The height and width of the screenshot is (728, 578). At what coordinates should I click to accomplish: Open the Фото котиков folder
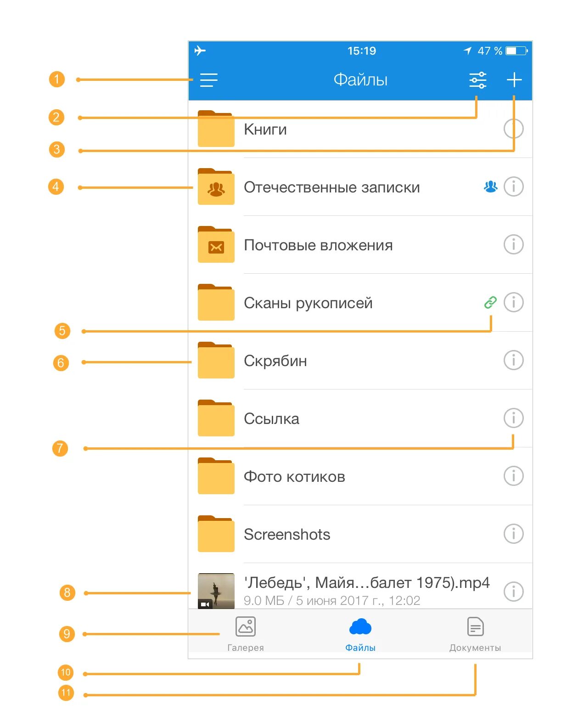(294, 476)
